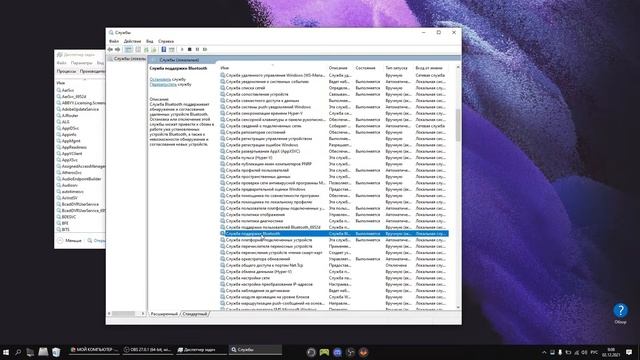
Task: Sort by the Состояние column header
Action: (x=365, y=68)
